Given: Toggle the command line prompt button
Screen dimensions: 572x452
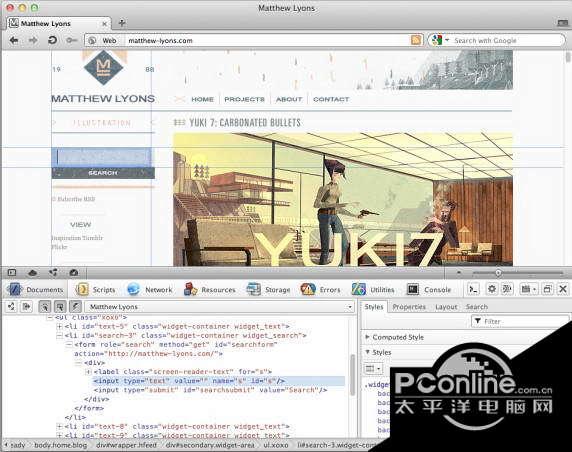Looking at the screenshot, I should [x=473, y=289].
